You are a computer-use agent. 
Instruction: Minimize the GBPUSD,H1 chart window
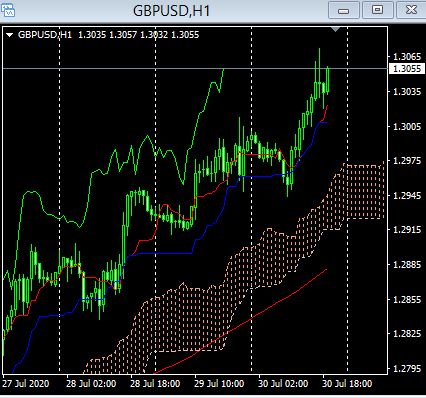(343, 10)
